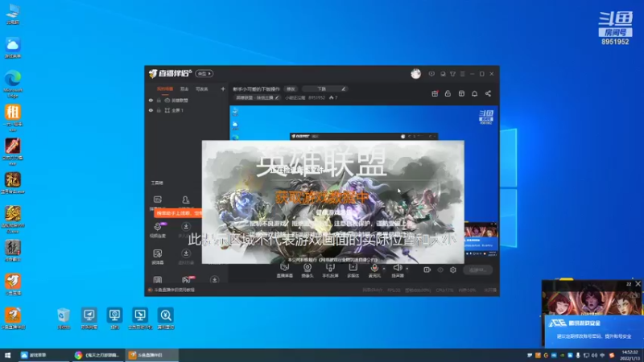
Task: Expand microphone options arrow
Action: click(384, 269)
